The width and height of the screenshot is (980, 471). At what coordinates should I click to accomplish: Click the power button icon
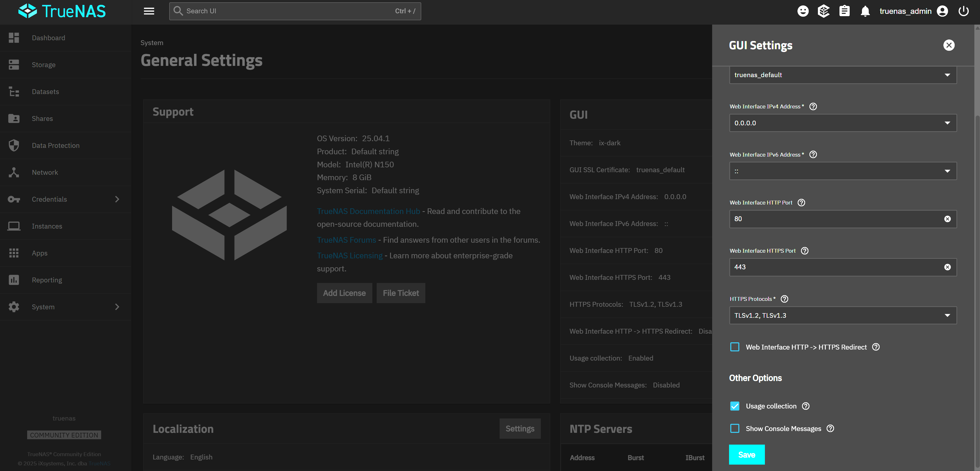963,11
